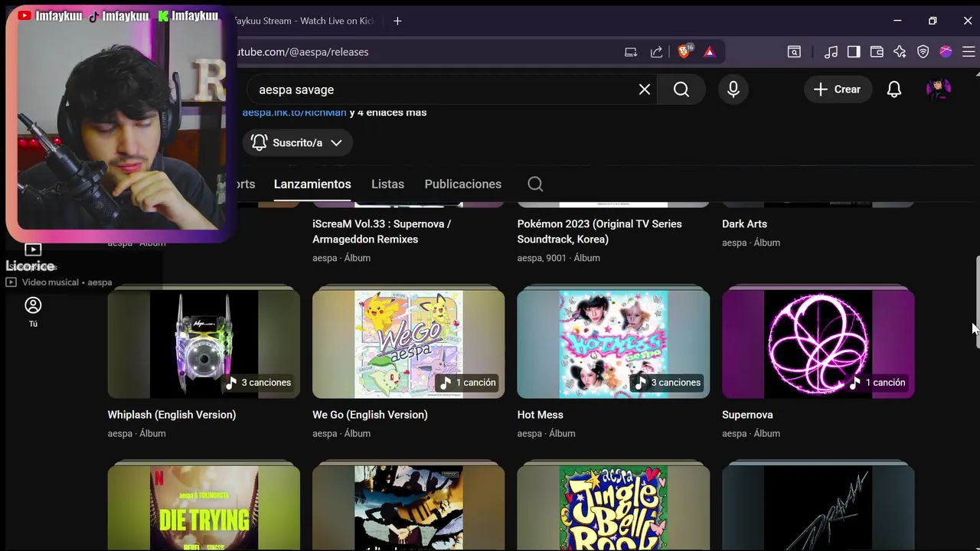Click the browser address bar URL
The height and width of the screenshot is (551, 980).
click(303, 52)
